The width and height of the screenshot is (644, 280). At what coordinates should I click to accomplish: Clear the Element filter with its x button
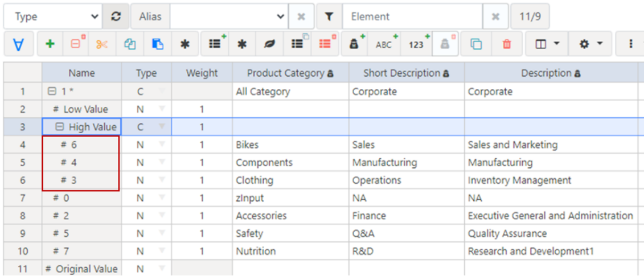[x=496, y=17]
